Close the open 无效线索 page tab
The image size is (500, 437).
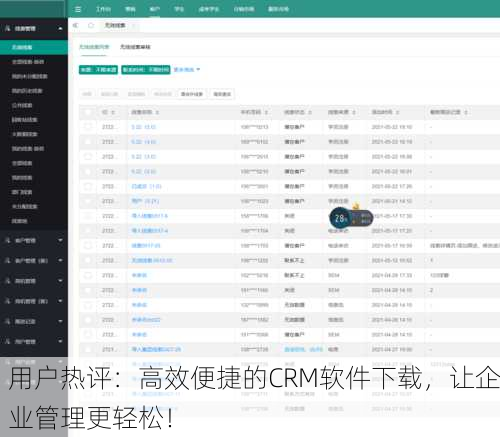pos(133,25)
